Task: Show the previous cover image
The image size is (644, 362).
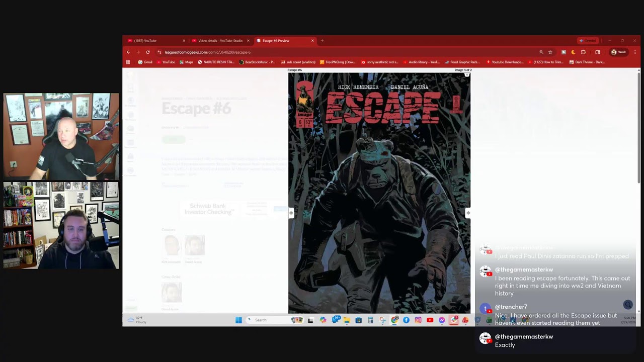Action: click(x=291, y=213)
